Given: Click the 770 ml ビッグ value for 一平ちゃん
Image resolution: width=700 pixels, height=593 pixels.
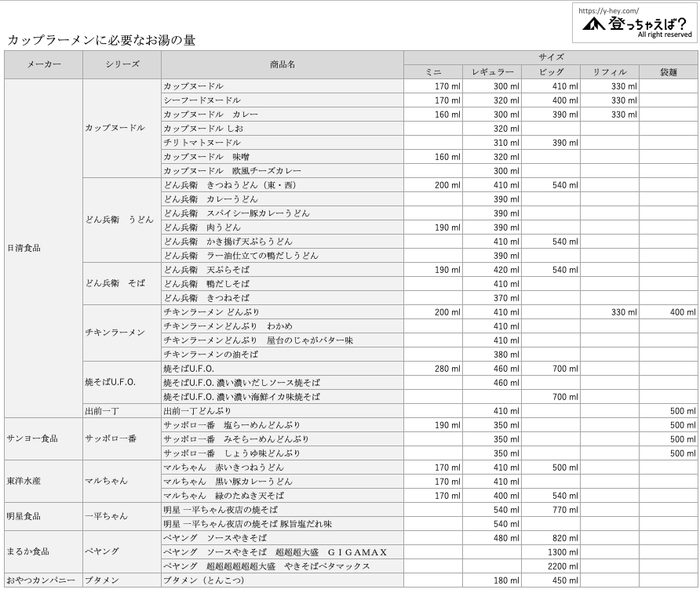Looking at the screenshot, I should pos(551,510).
